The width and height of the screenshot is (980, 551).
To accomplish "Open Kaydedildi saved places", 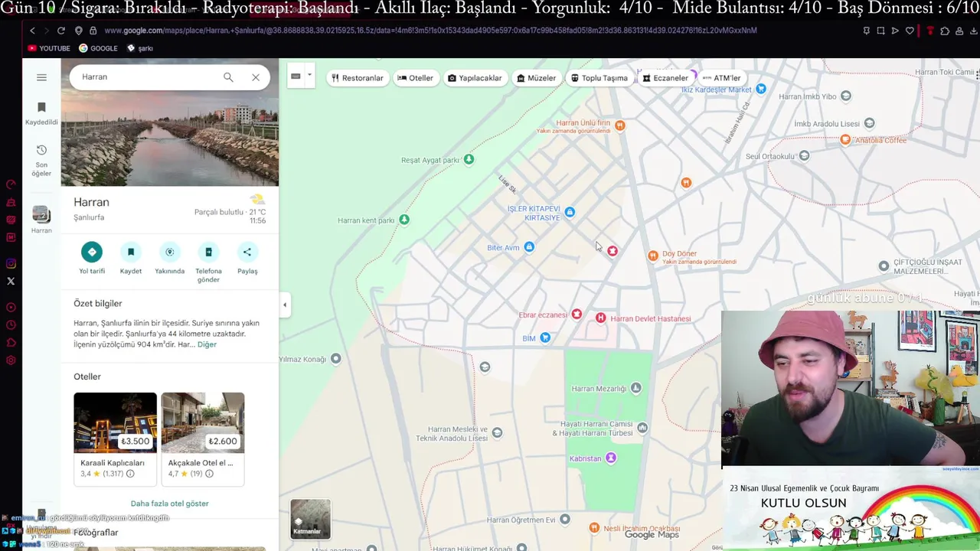I will 41,113.
